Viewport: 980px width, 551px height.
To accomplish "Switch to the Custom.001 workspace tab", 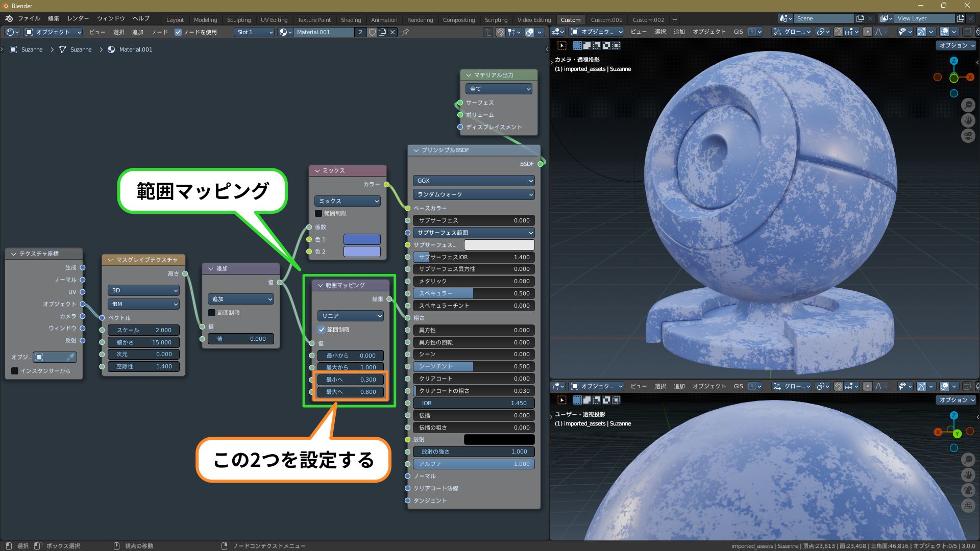I will [606, 19].
